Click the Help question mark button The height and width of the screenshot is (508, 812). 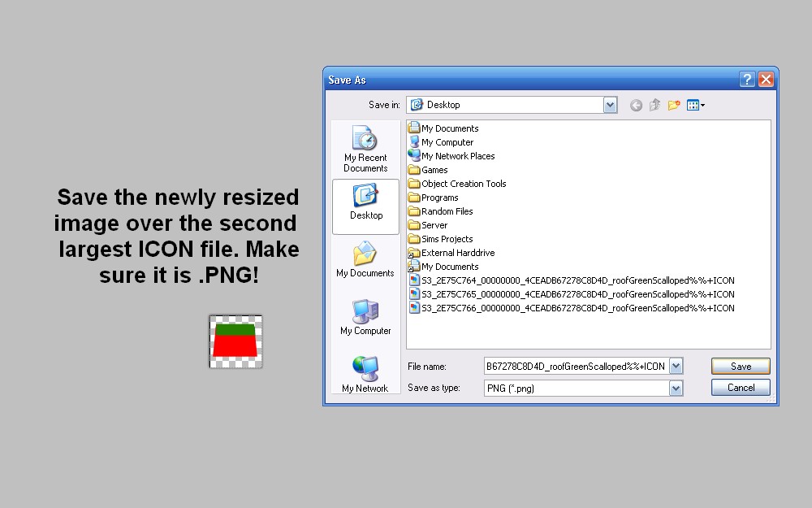747,80
